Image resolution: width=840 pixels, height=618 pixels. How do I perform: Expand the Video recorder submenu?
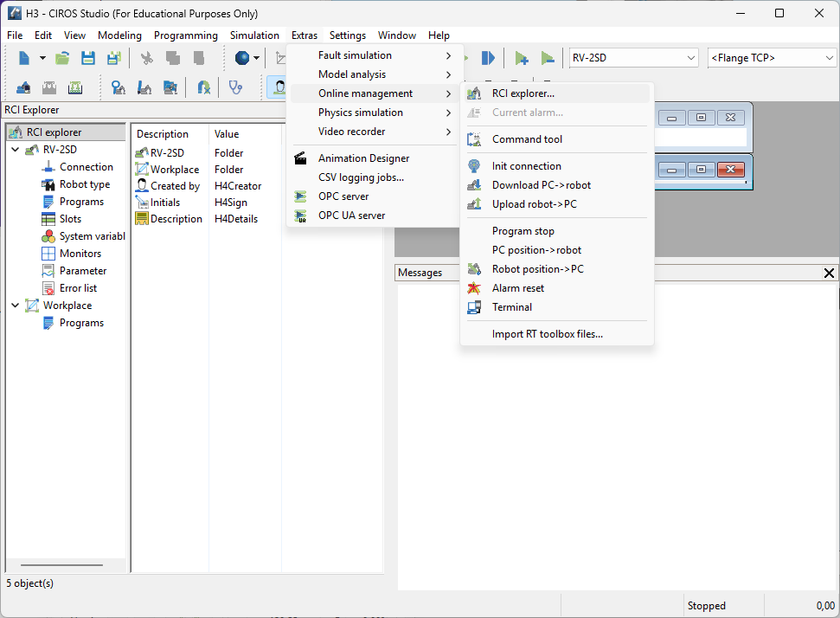tap(373, 132)
